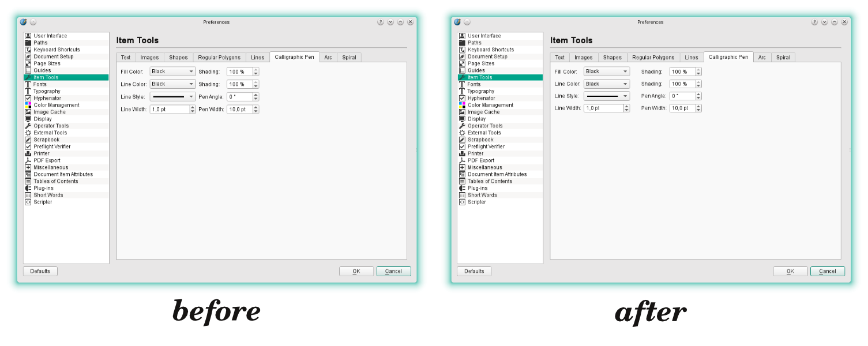The height and width of the screenshot is (346, 868).
Task: Open the Line Style dropdown in the before window
Action: click(x=173, y=96)
